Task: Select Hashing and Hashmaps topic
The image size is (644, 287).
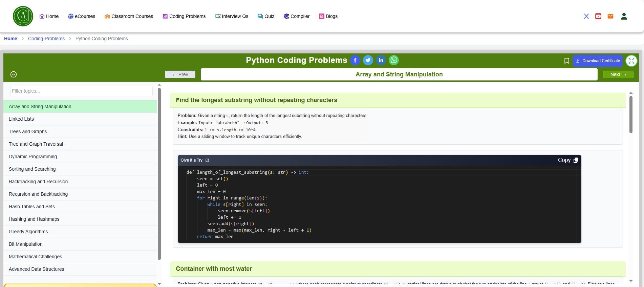Action: point(80,219)
